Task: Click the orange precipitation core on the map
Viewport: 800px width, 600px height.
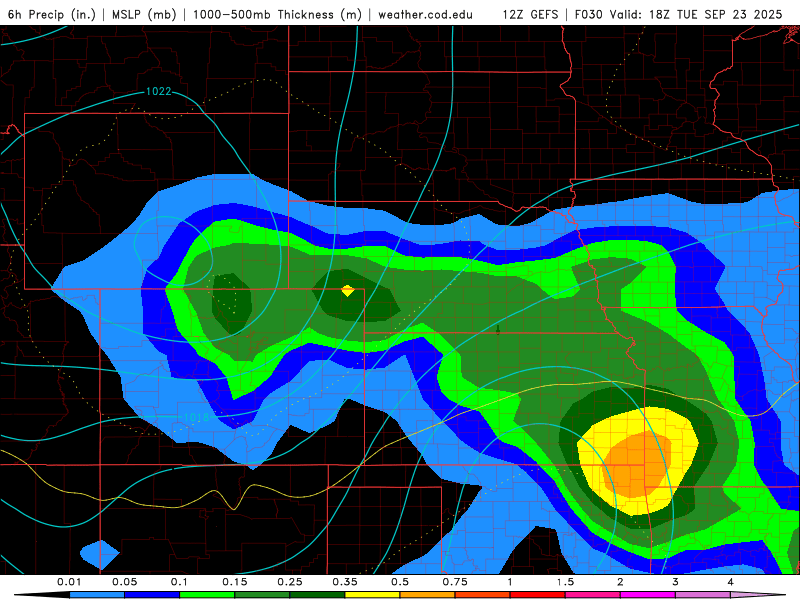Action: 637,464
